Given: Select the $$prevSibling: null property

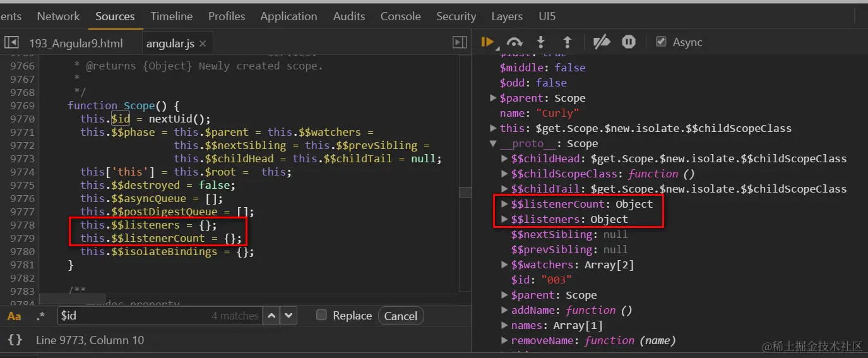Looking at the screenshot, I should 569,249.
